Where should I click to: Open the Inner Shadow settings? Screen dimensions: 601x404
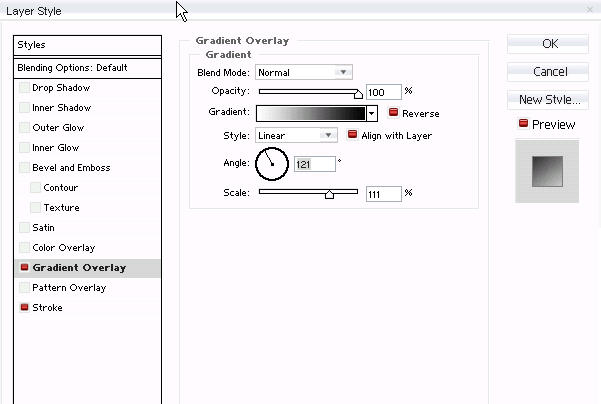tap(61, 108)
